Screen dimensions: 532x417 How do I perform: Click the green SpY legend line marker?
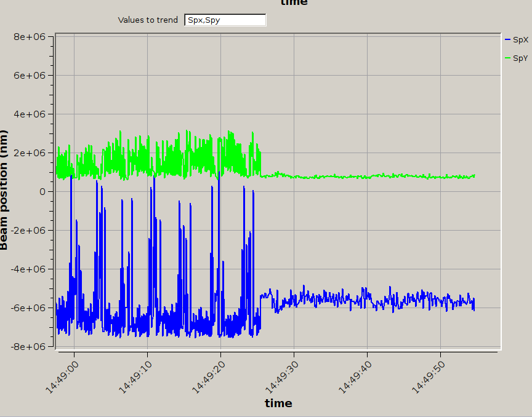[x=508, y=58]
